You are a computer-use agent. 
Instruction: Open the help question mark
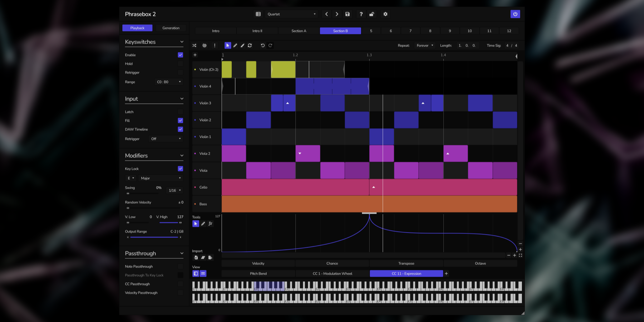pyautogui.click(x=361, y=14)
